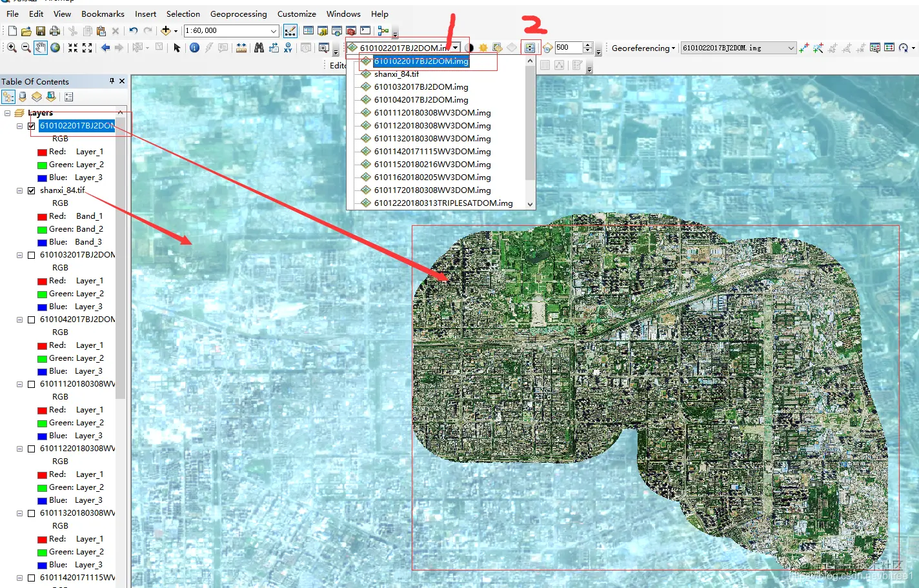The width and height of the screenshot is (919, 588).
Task: Click the Add Data button
Action: (166, 30)
